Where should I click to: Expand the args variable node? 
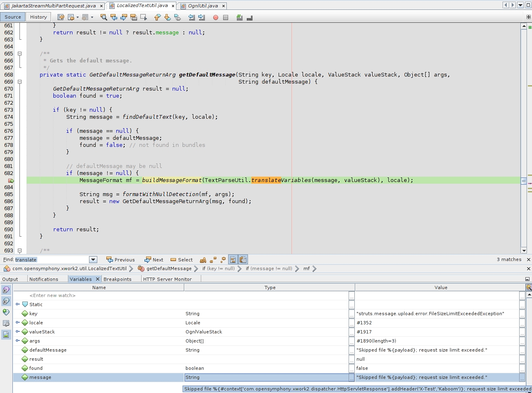(x=18, y=341)
